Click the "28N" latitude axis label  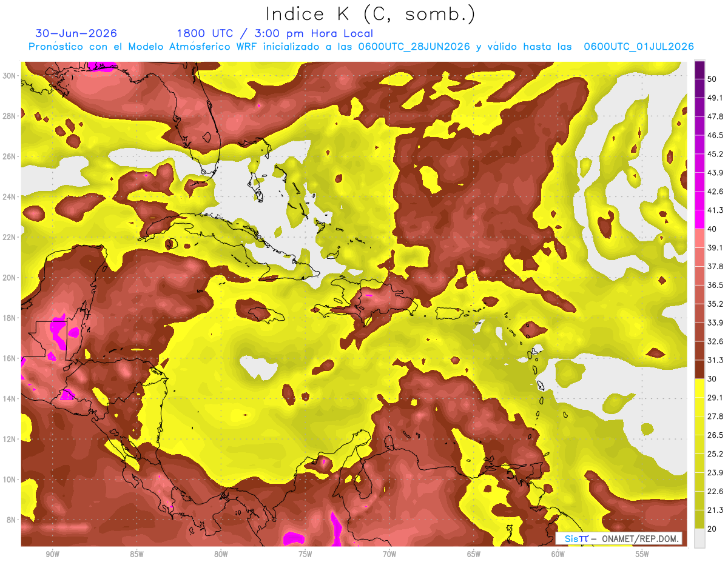[x=10, y=116]
